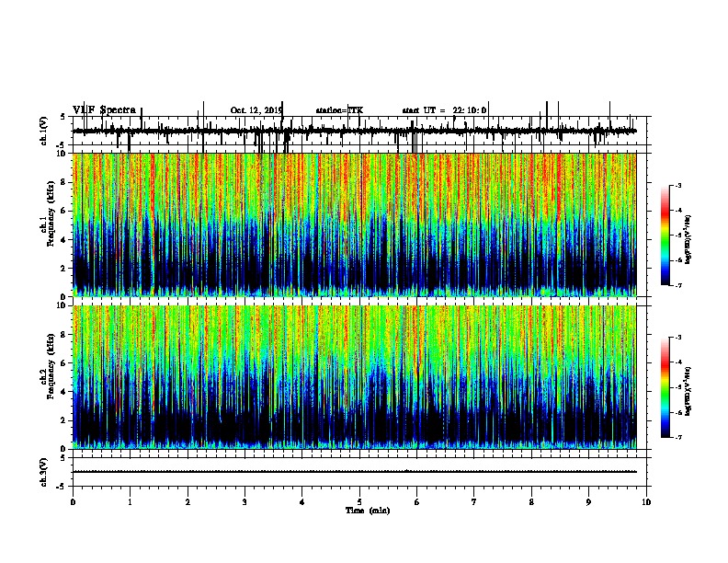The height and width of the screenshot is (563, 728).
Task: Click the time axis tick label "1"
Action: [130, 502]
